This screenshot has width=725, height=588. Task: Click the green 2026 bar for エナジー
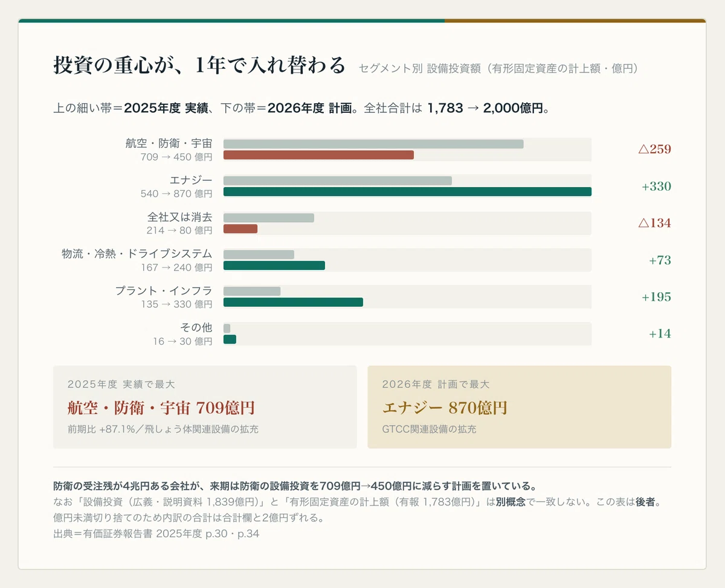click(x=407, y=192)
